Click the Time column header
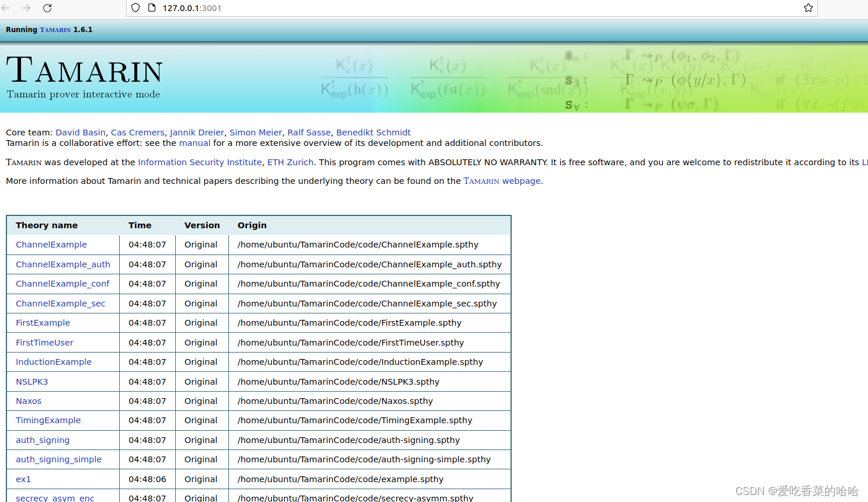 click(140, 225)
